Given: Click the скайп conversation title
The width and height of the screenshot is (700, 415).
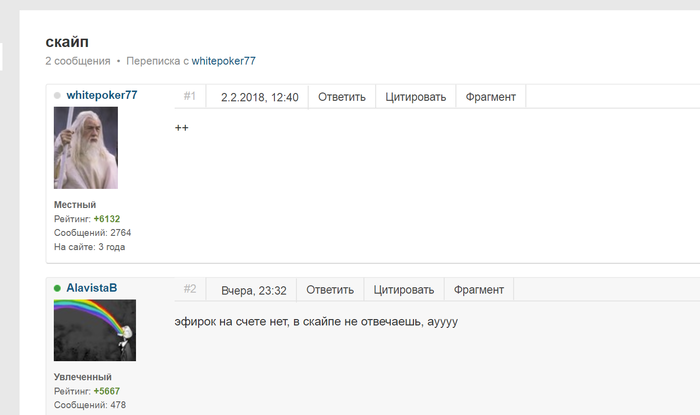Looking at the screenshot, I should point(67,42).
